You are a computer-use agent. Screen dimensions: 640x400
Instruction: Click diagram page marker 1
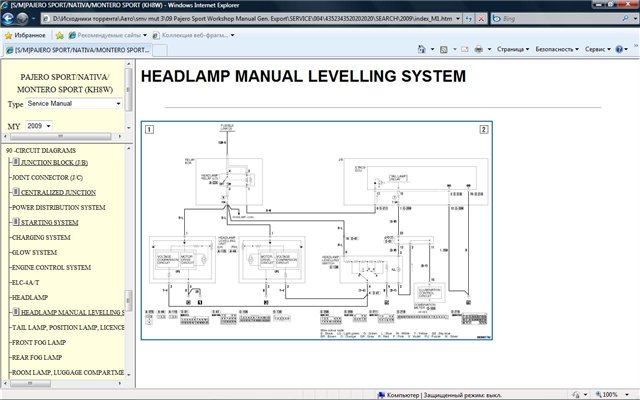tap(149, 129)
